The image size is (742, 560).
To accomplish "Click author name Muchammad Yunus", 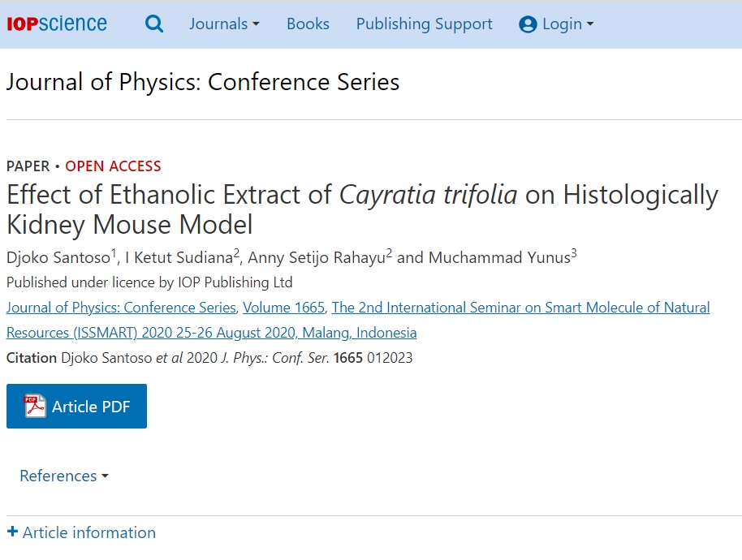I will click(x=499, y=258).
